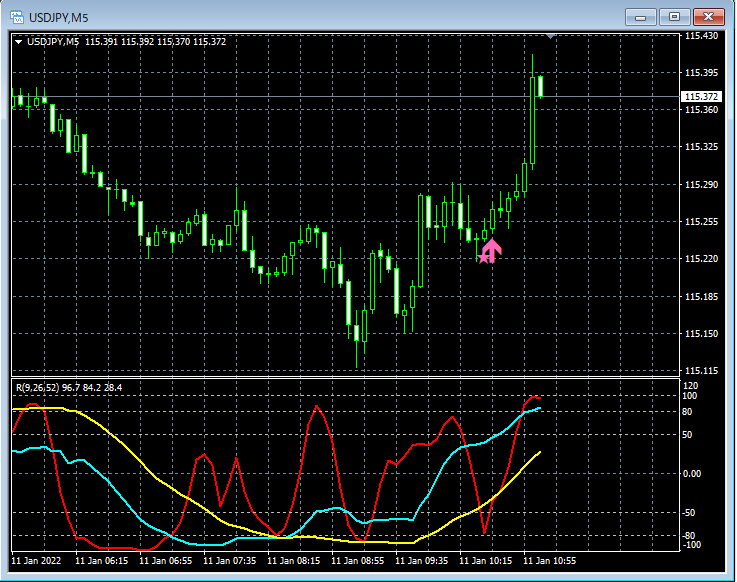Click the R(9,26,52) indicator label

(69, 388)
